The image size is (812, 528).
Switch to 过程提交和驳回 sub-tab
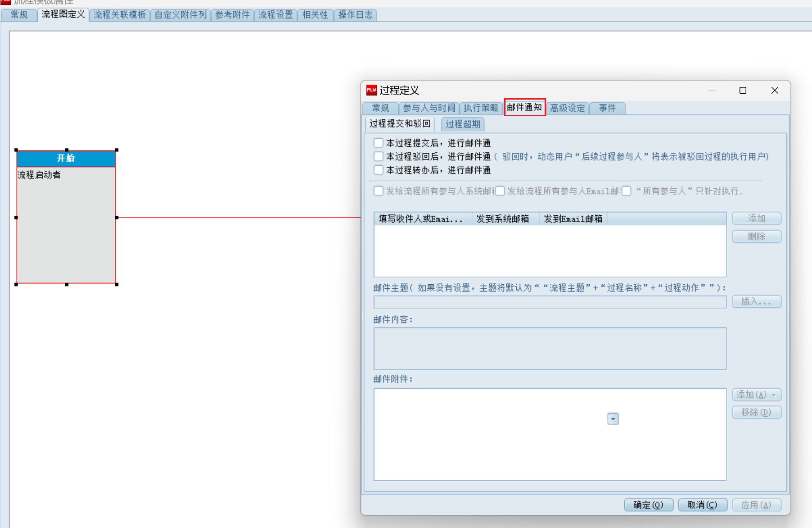click(x=400, y=123)
